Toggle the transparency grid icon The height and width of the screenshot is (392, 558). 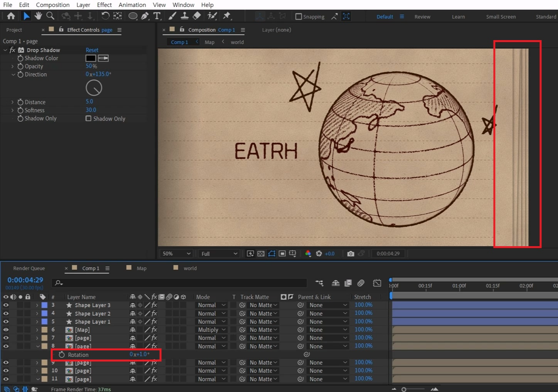261,253
